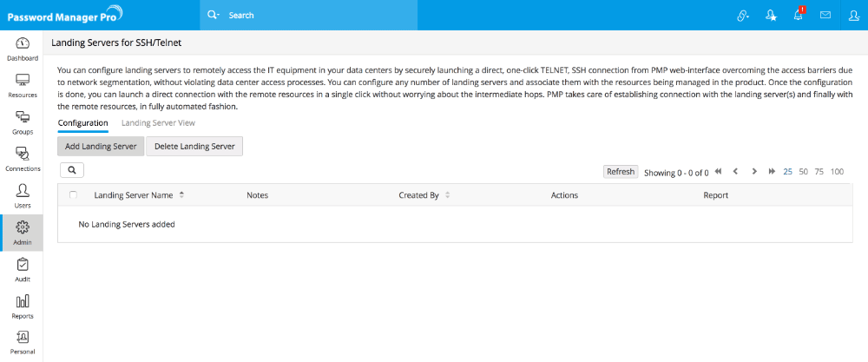Open the Dashboard sidebar icon
Image resolution: width=868 pixels, height=362 pixels.
pyautogui.click(x=23, y=43)
